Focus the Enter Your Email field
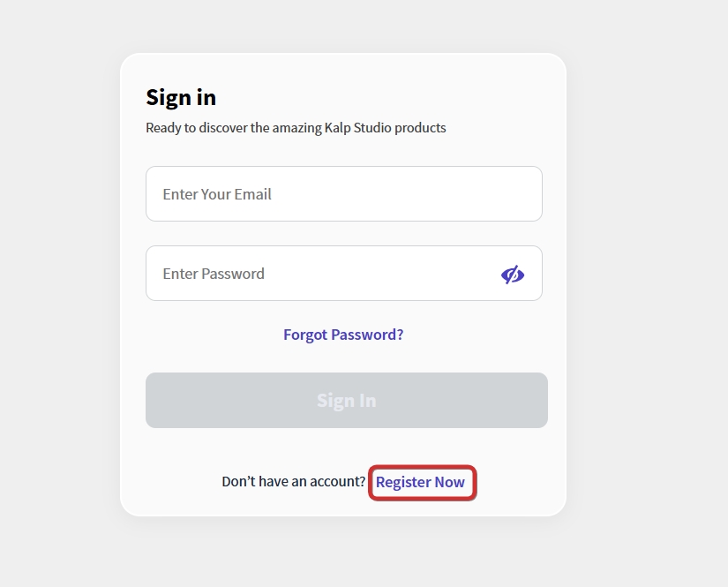Viewport: 728px width, 587px height. 343,194
